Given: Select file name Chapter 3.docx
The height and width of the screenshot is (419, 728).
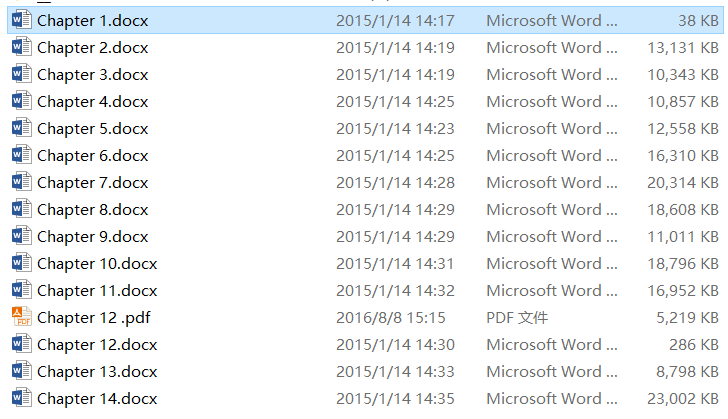Looking at the screenshot, I should [x=92, y=75].
